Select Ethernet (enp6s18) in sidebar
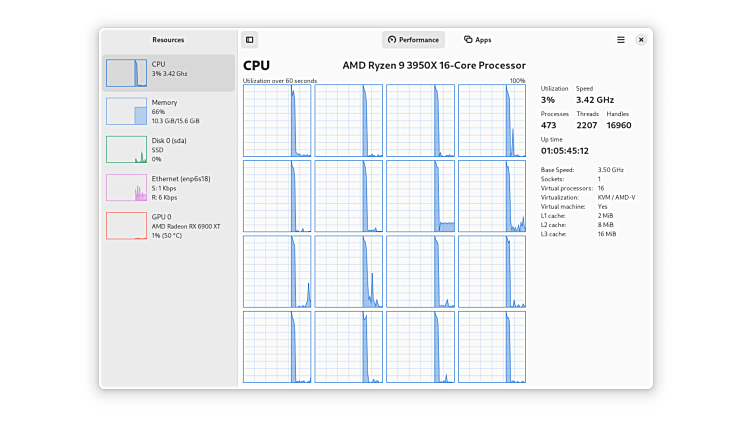The width and height of the screenshot is (752, 423). pyautogui.click(x=168, y=188)
